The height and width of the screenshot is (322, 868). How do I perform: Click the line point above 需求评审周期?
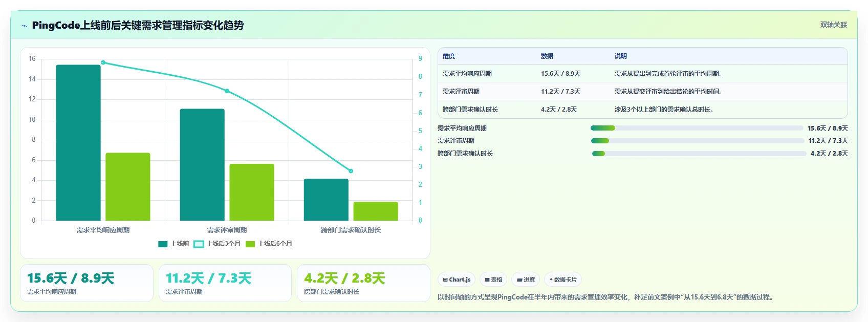click(227, 91)
